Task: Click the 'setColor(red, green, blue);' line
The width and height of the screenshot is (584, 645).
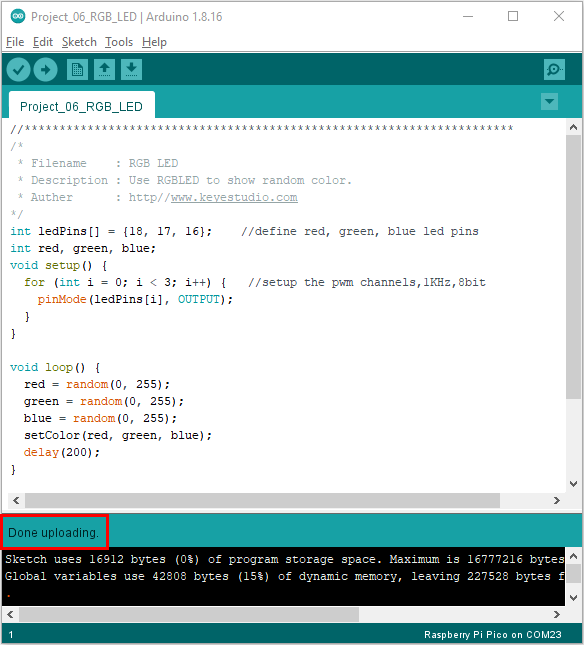Action: (x=118, y=435)
